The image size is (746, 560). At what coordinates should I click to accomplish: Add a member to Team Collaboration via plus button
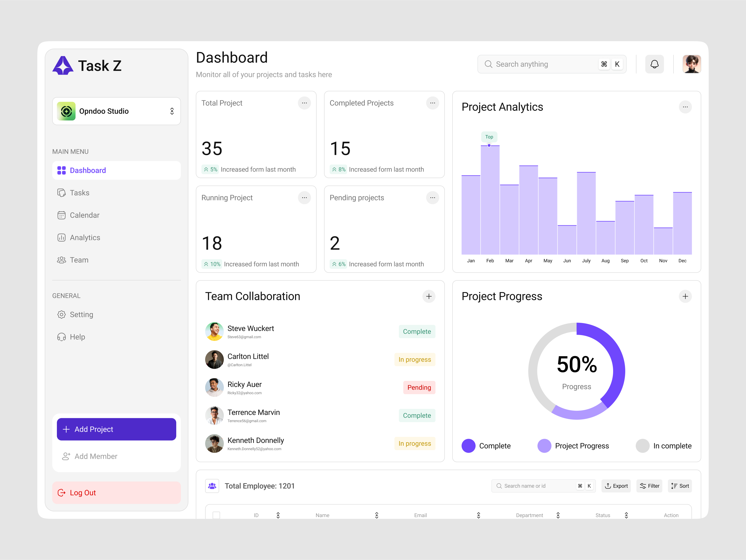pos(429,296)
